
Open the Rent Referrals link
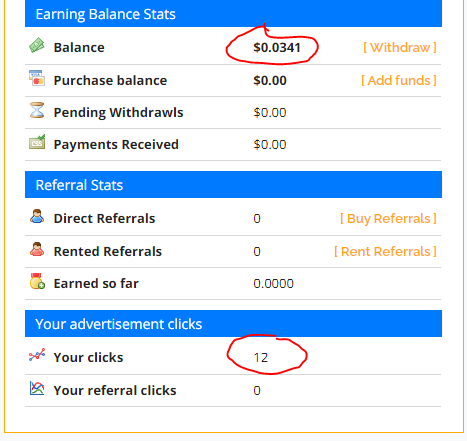pos(385,251)
